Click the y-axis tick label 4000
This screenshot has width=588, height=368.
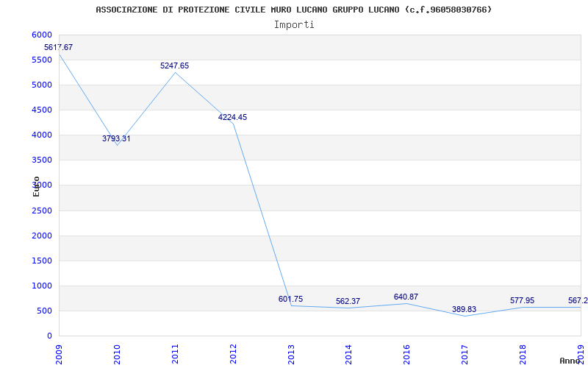(42, 135)
